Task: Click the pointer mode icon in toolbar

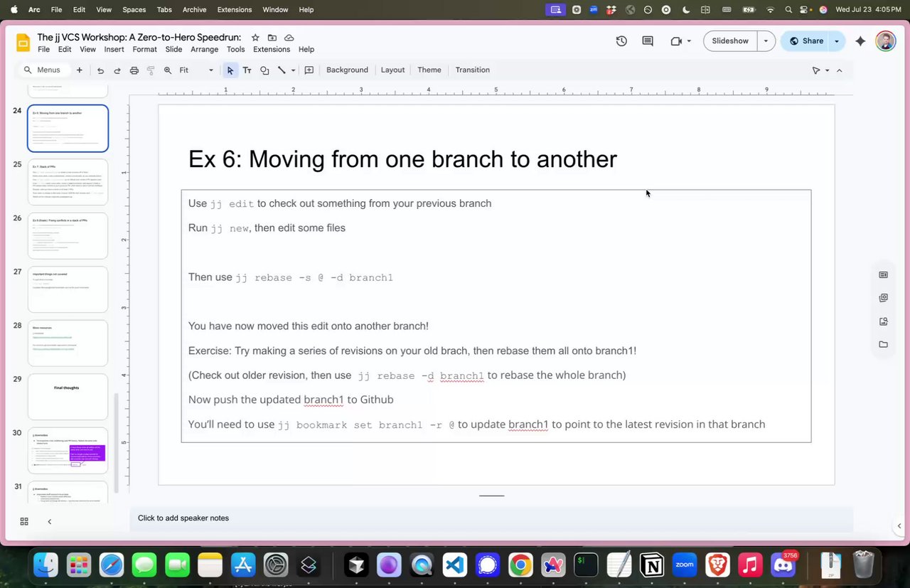Action: click(x=816, y=70)
